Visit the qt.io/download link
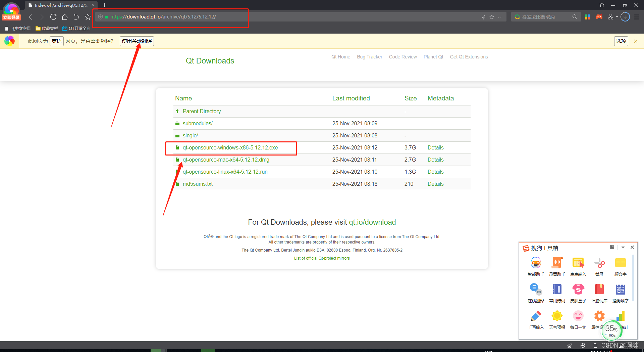This screenshot has width=644, height=352. [372, 222]
